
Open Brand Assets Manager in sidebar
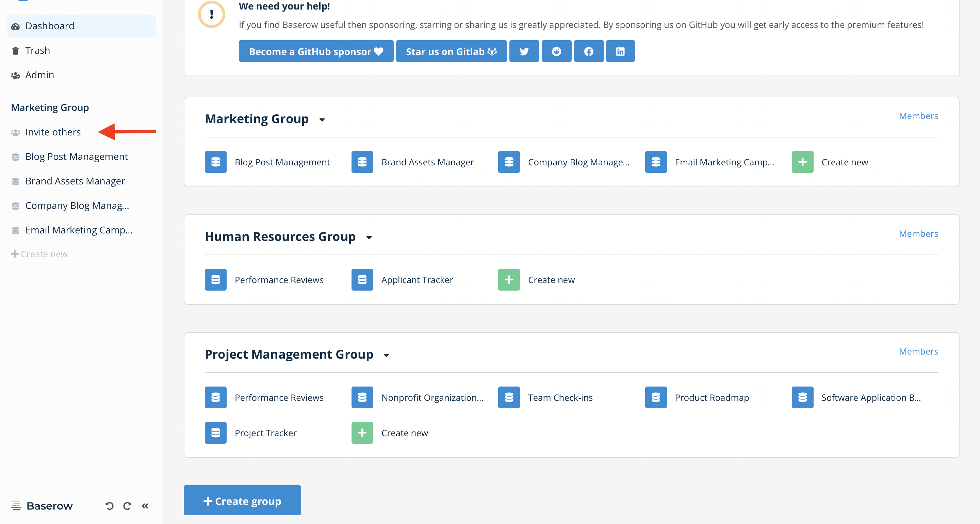(x=75, y=181)
